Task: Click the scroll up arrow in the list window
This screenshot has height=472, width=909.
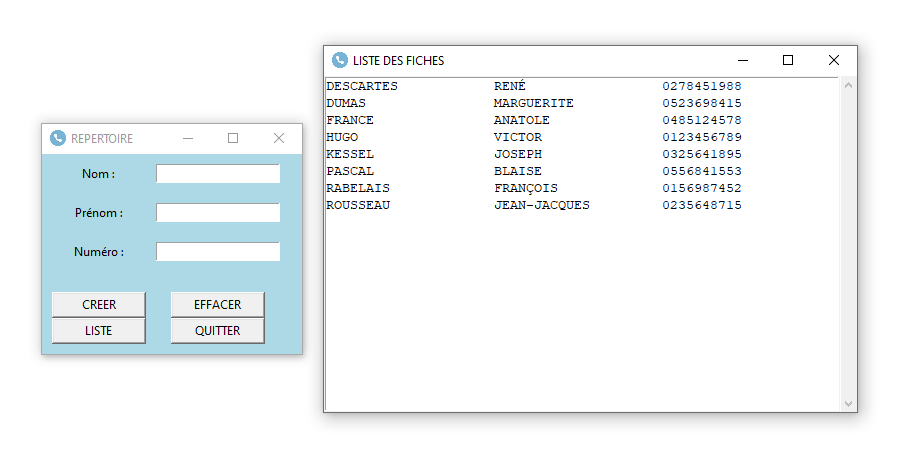Action: tap(849, 86)
